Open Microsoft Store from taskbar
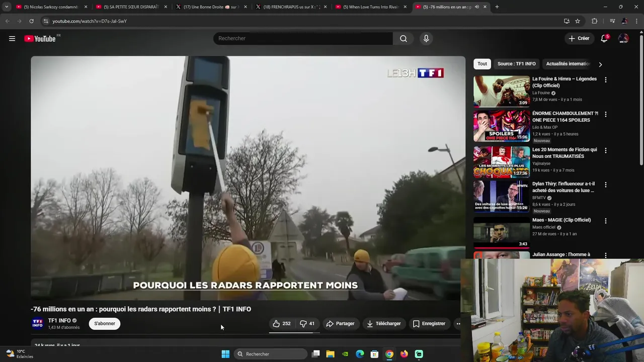644x362 pixels. click(x=374, y=354)
